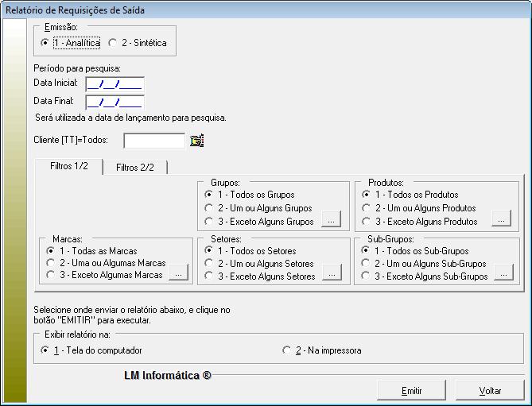
Task: Focus the Cliente text input field
Action: tap(154, 141)
